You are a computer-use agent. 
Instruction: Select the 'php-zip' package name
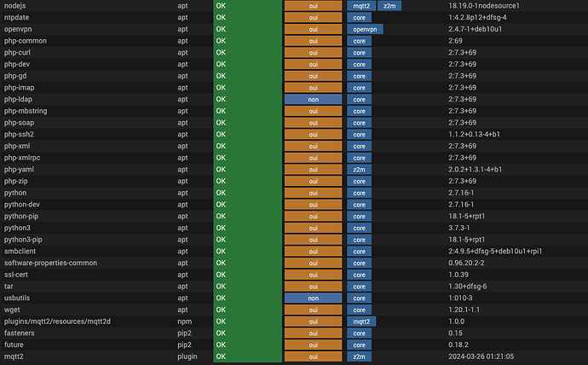click(x=15, y=181)
